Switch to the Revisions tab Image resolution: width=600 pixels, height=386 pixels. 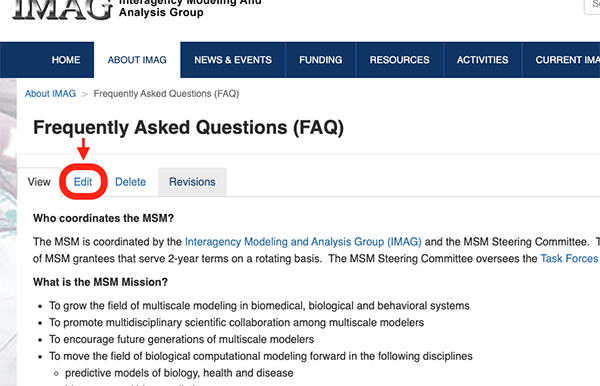[192, 182]
